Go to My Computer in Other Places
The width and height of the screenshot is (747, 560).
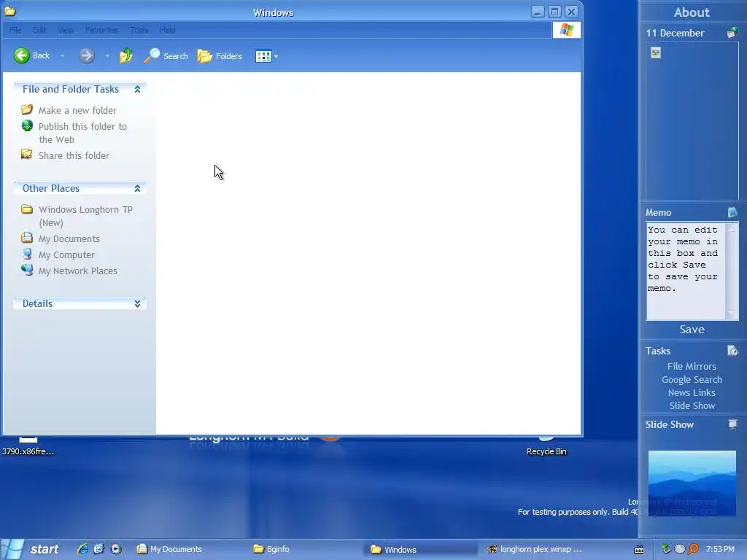click(x=66, y=254)
